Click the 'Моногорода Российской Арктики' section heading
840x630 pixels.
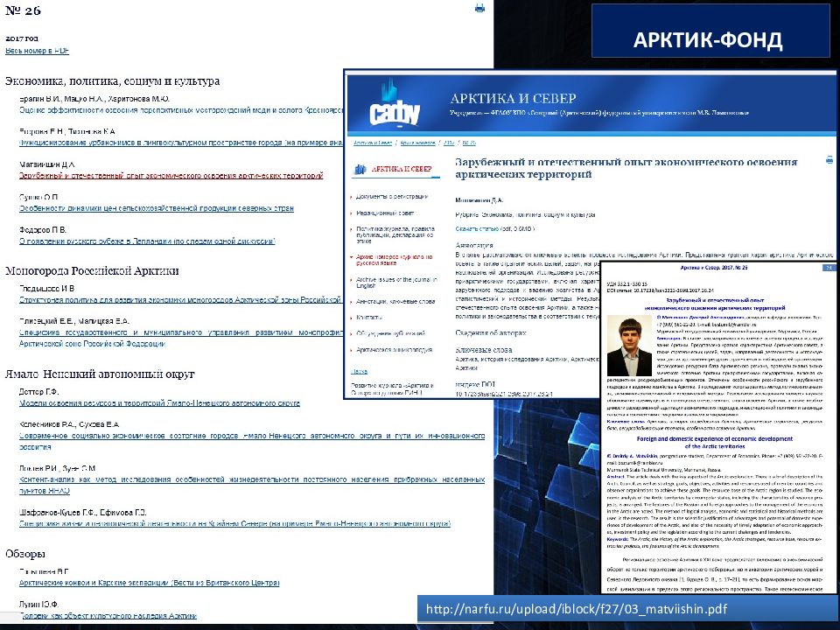tap(92, 270)
